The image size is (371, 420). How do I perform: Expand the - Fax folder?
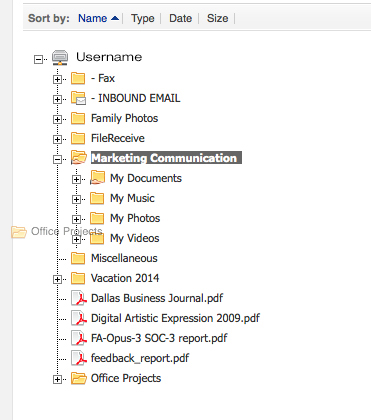point(57,79)
